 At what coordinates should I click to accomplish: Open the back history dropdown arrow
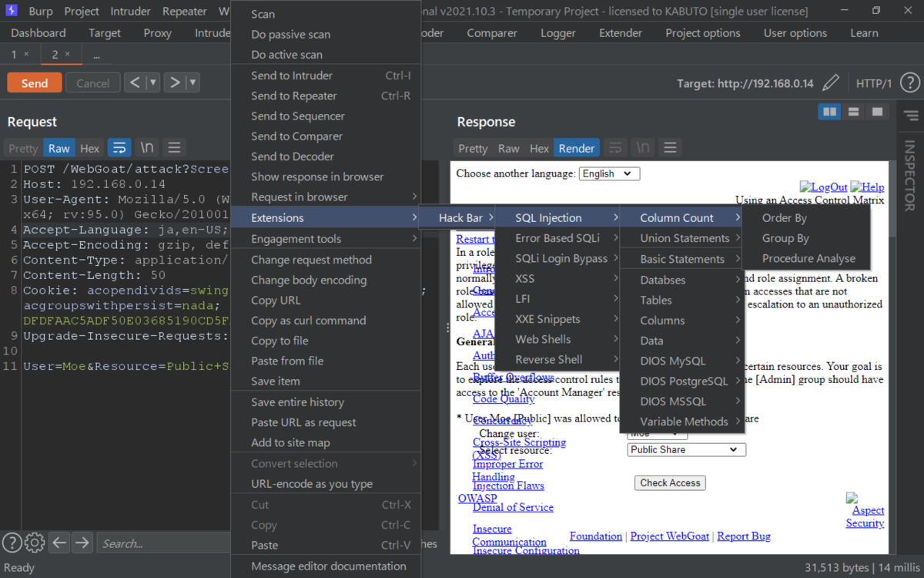pyautogui.click(x=152, y=82)
